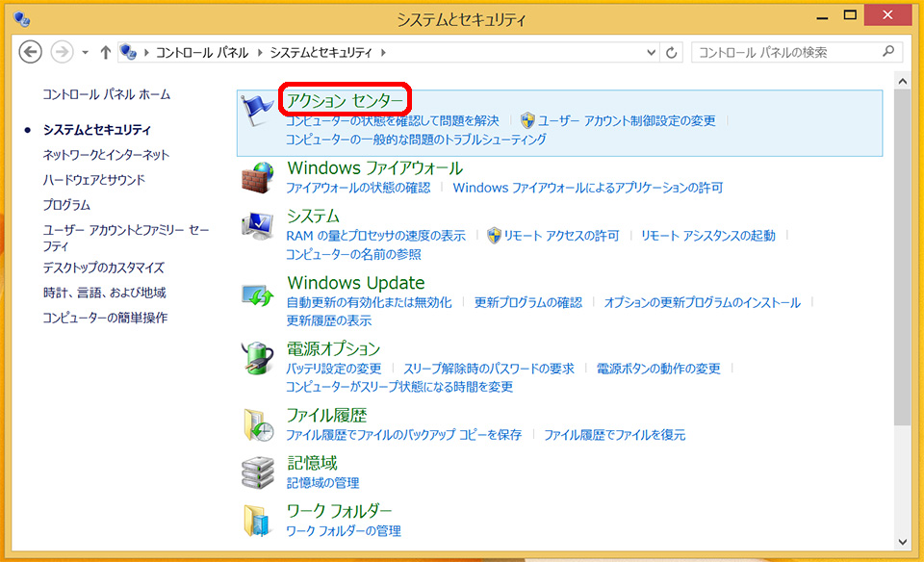Screen dimensions: 924x562
Task: Open アクション センター heading link
Action: [x=345, y=101]
